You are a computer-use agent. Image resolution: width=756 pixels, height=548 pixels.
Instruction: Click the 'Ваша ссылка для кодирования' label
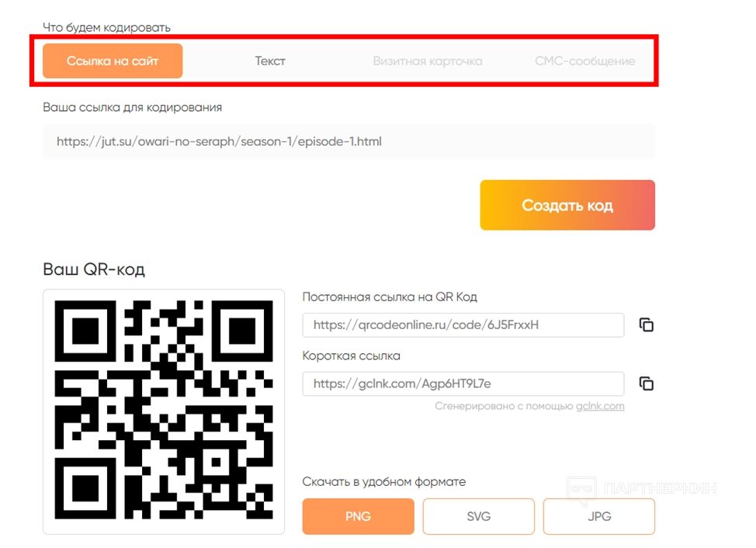point(132,107)
